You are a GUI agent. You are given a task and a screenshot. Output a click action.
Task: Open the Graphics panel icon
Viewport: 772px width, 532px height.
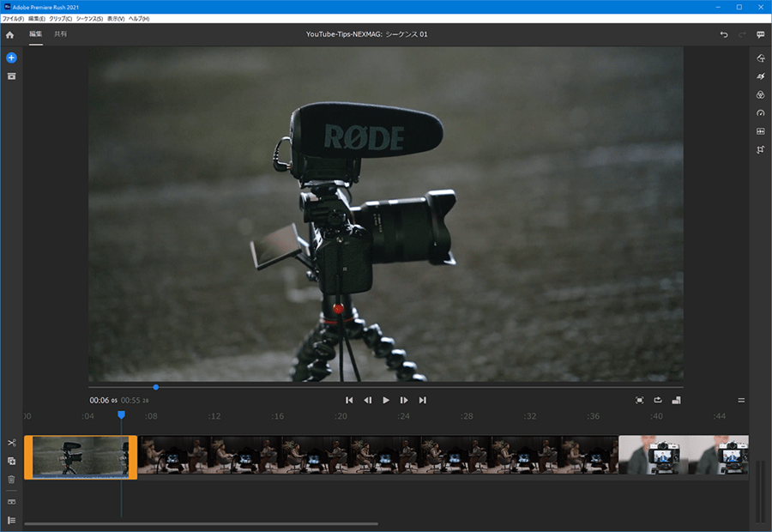(x=761, y=58)
